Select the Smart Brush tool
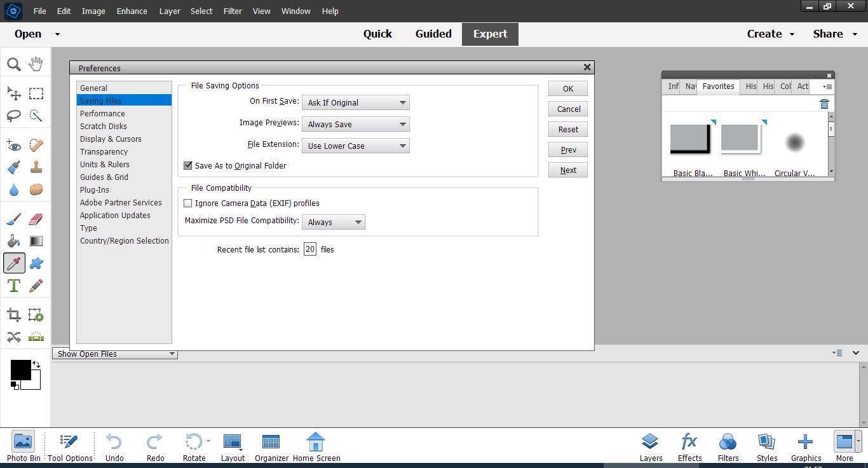Viewport: 868px width, 468px height. (x=14, y=167)
